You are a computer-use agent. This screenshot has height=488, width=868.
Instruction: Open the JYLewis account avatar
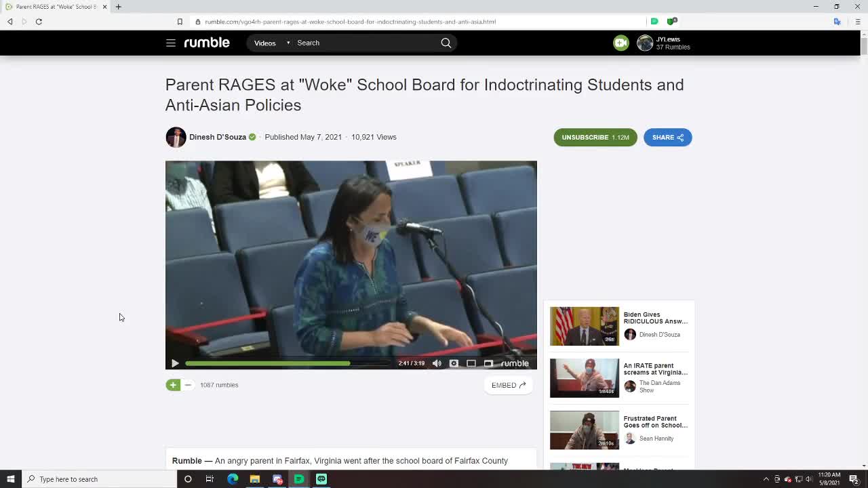point(645,43)
